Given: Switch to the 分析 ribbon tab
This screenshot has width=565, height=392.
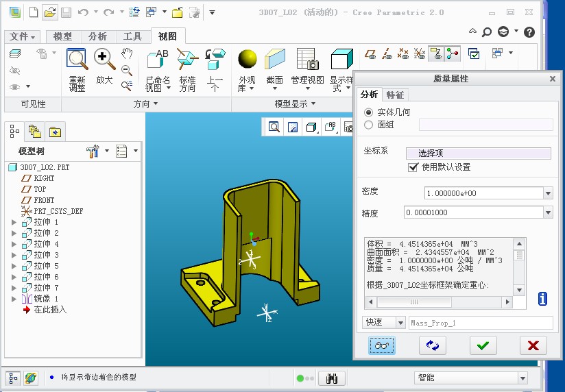Looking at the screenshot, I should click(x=97, y=36).
